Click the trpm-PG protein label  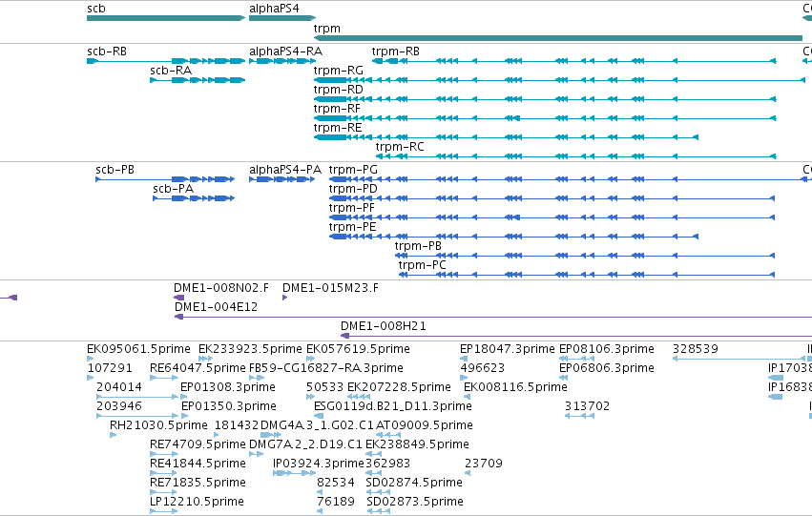353,170
